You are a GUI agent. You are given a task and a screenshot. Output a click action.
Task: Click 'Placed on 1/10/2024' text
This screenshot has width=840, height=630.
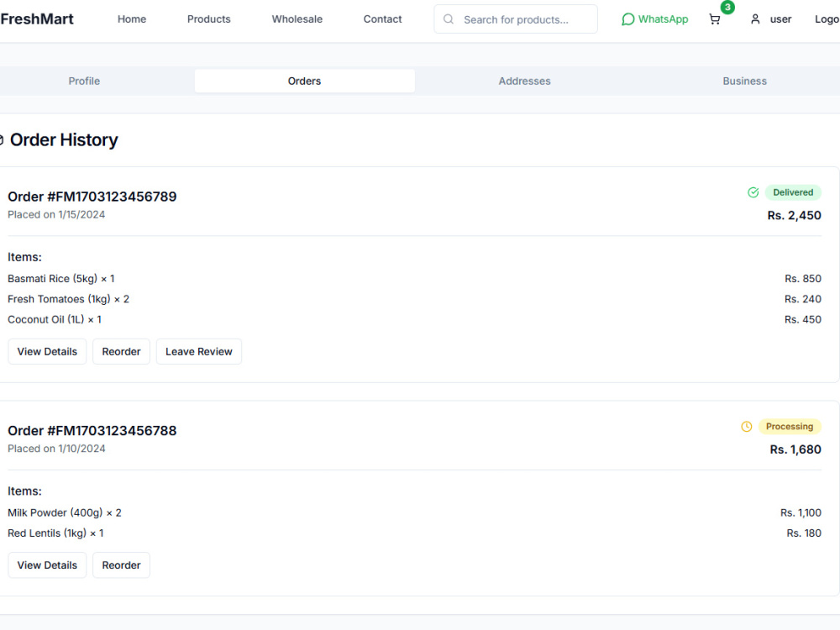click(x=56, y=449)
